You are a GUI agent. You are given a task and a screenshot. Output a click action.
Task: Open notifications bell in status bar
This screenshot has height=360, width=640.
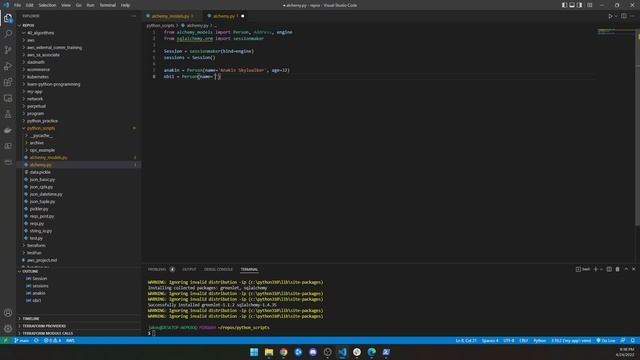(x=633, y=340)
